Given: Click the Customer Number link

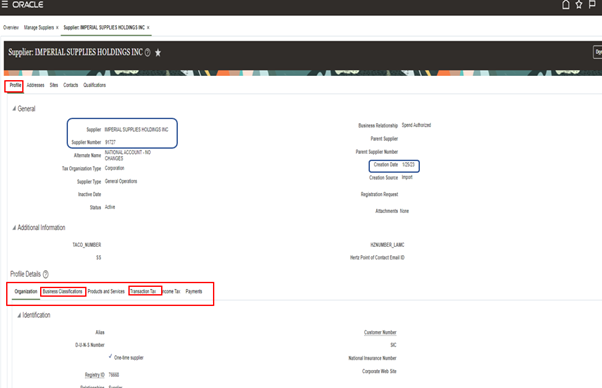Looking at the screenshot, I should 380,333.
